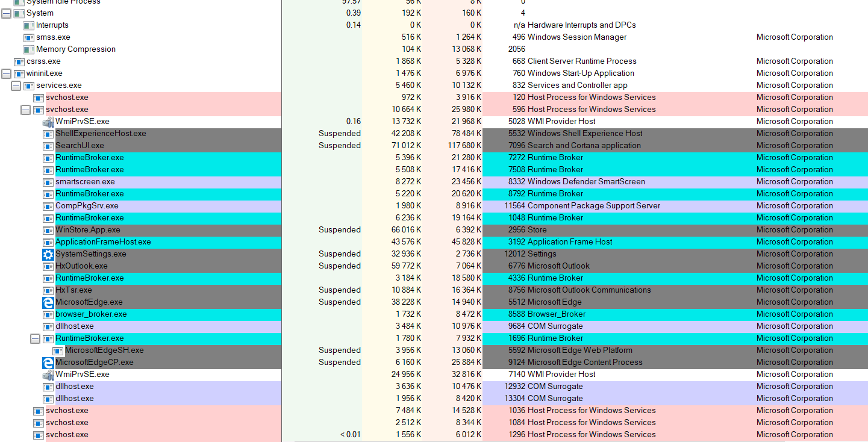
Task: Collapse RuntimeBroker.exe above MicrosoftEdgeSH.exe
Action: coord(36,338)
